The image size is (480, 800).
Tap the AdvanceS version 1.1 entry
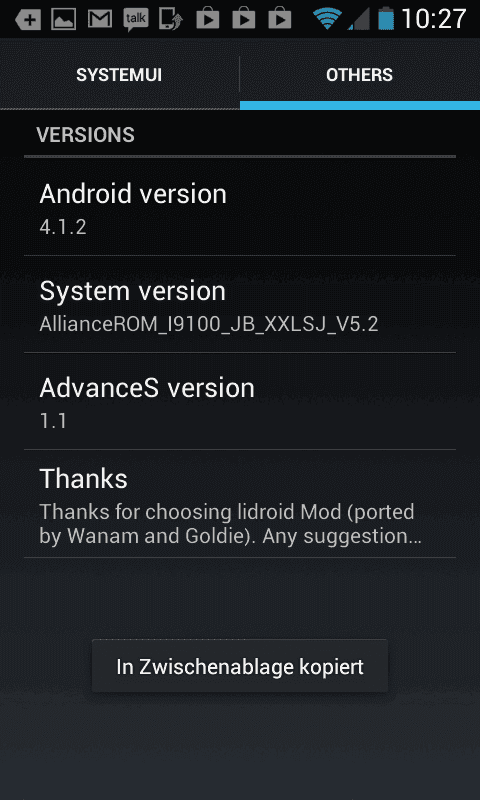coord(240,401)
